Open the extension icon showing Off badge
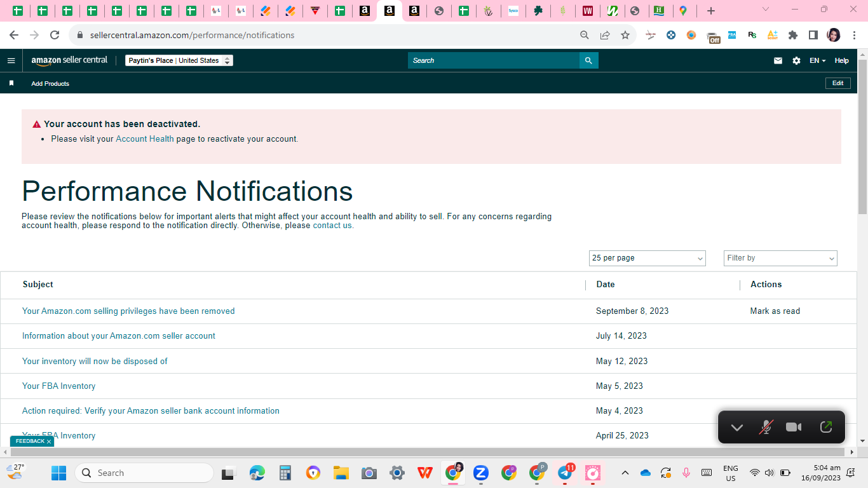The image size is (868, 488). tap(713, 36)
